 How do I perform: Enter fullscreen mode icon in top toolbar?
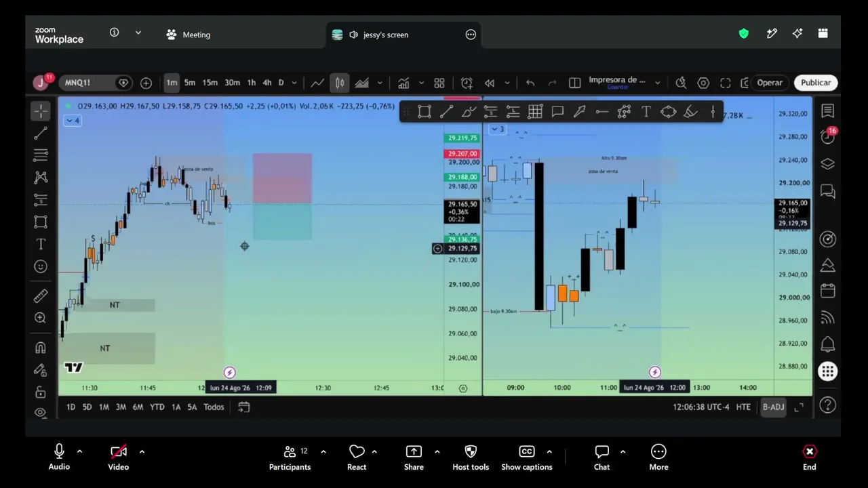[x=726, y=83]
